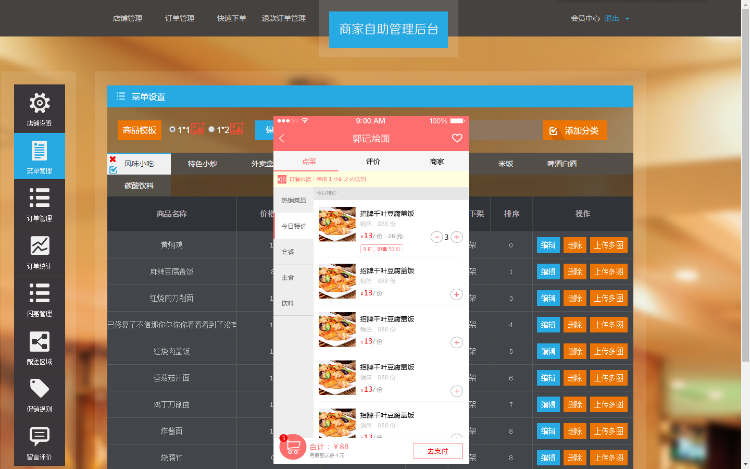Toggle the blue checkbox on 风味小吃 tab

pos(113,170)
